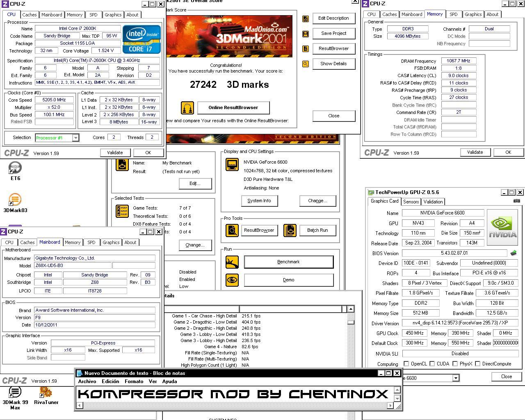The height and width of the screenshot is (420, 525).
Task: Click the details list vertical scrollbar up arrow
Action: click(351, 309)
